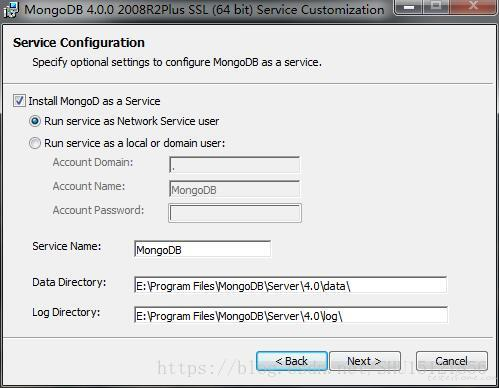Viewport: 499px width, 388px height.
Task: Click the Service Configuration heading
Action: coord(79,43)
